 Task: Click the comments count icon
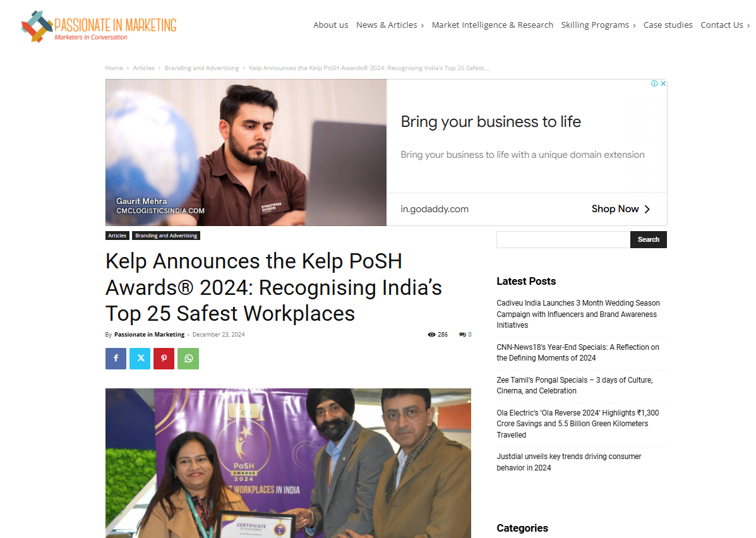coord(463,335)
